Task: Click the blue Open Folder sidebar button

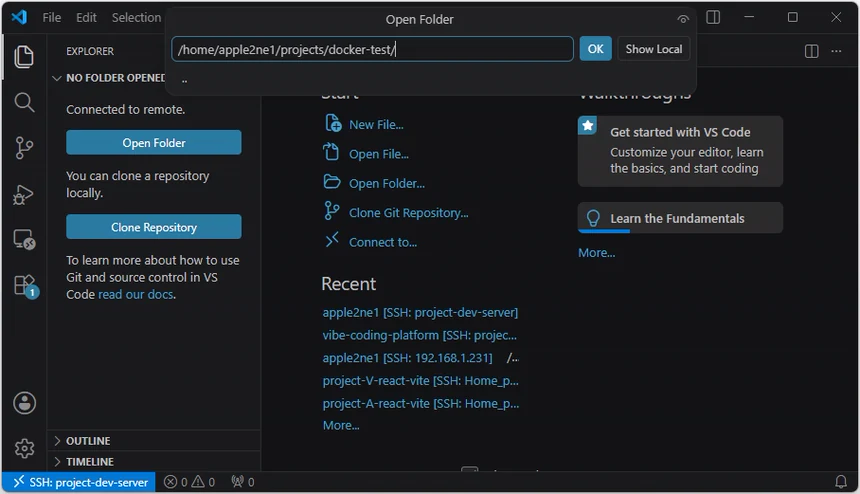Action: 154,143
